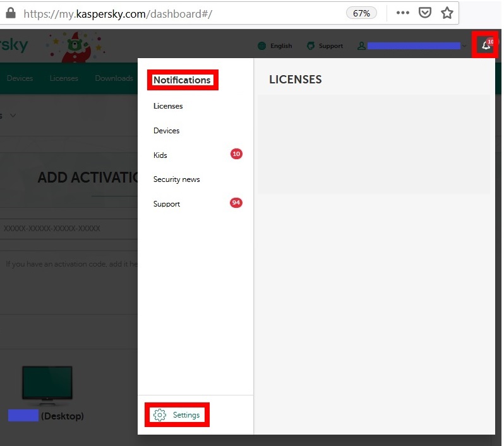Image resolution: width=504 pixels, height=446 pixels.
Task: Click the (Desktop) device label
Action: 63,416
